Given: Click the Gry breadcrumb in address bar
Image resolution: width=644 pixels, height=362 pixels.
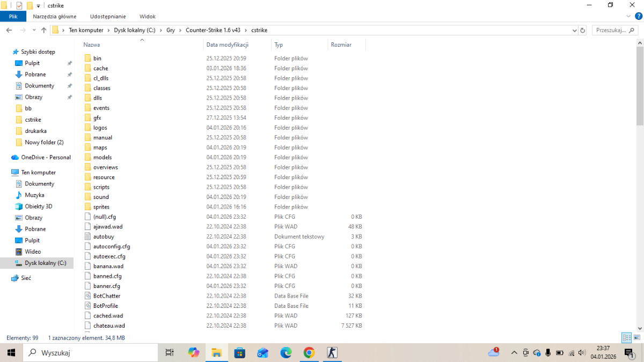Looking at the screenshot, I should (x=171, y=30).
